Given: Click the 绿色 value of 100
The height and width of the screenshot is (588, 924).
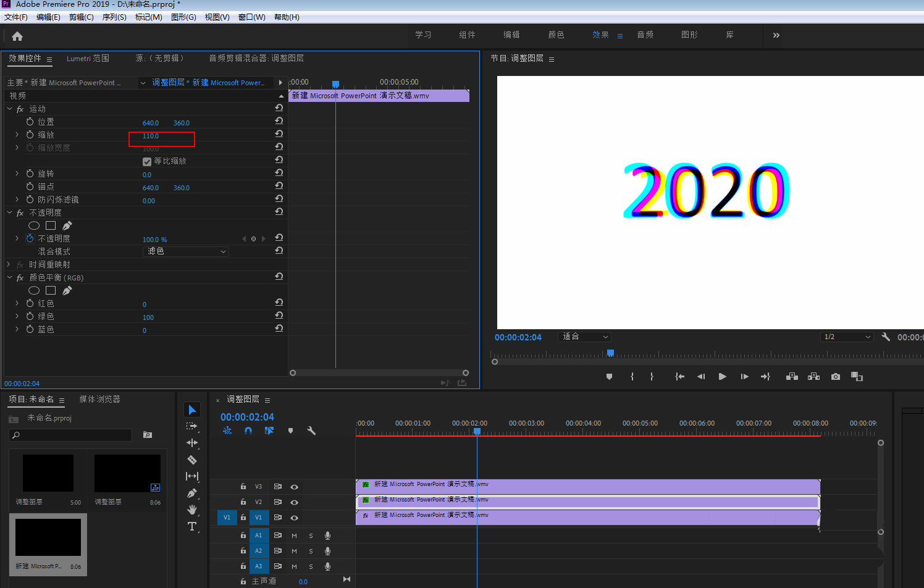Looking at the screenshot, I should 148,317.
